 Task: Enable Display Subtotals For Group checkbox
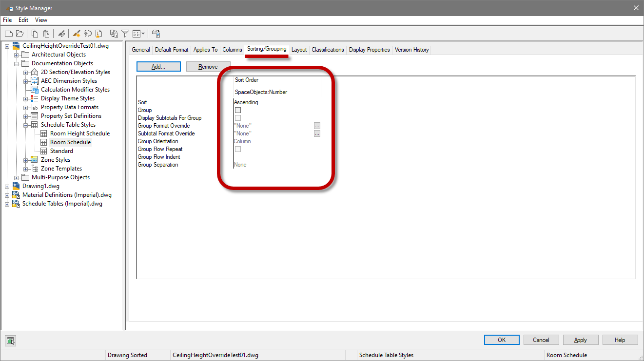pos(238,118)
